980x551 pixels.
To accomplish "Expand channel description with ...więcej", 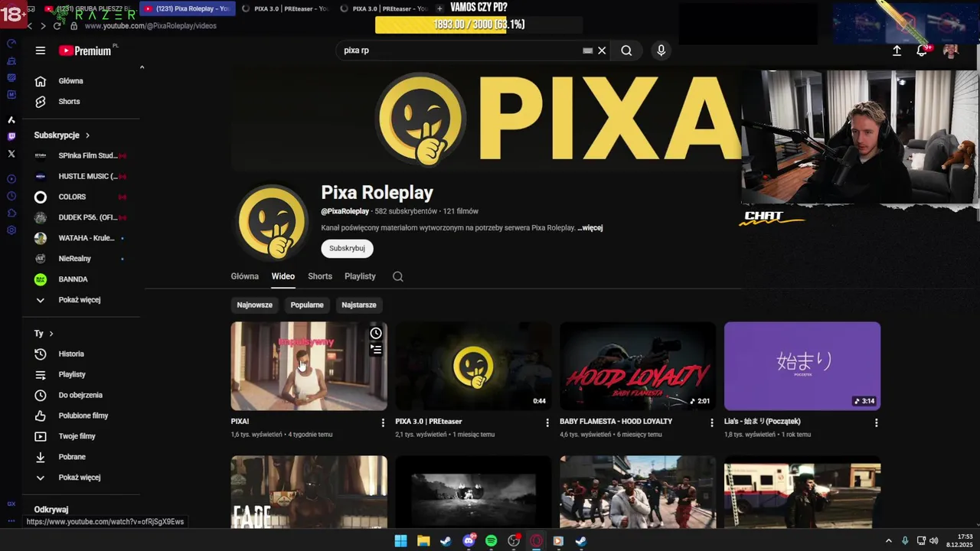I will (590, 228).
